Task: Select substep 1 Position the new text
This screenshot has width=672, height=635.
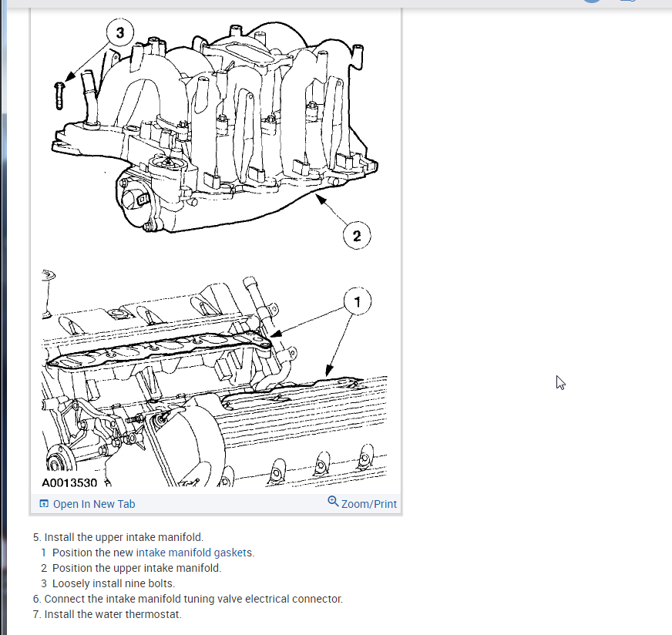Action: coord(92,553)
